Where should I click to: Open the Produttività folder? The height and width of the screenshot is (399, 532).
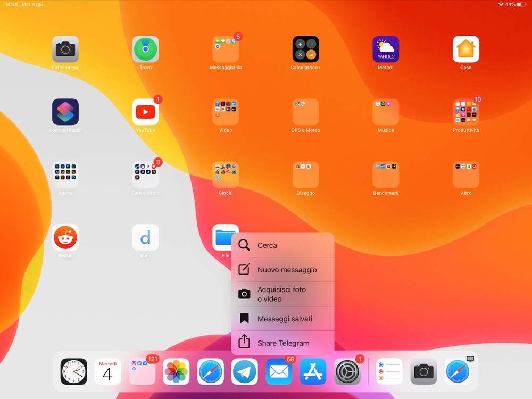466,112
